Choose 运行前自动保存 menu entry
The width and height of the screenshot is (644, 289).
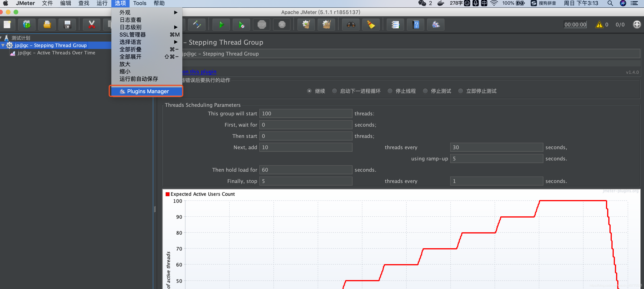coord(147,79)
